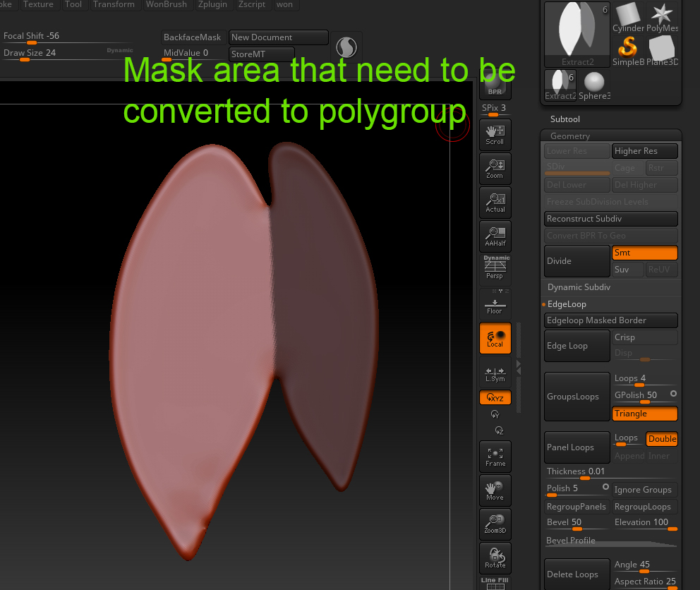Select the Scroll navigation tool

click(x=495, y=134)
